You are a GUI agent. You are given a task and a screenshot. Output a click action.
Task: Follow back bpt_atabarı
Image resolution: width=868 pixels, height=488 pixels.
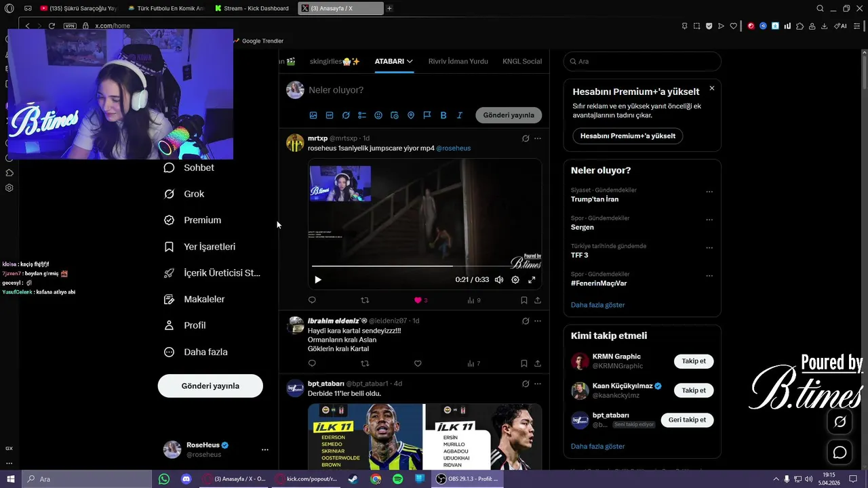coord(687,420)
